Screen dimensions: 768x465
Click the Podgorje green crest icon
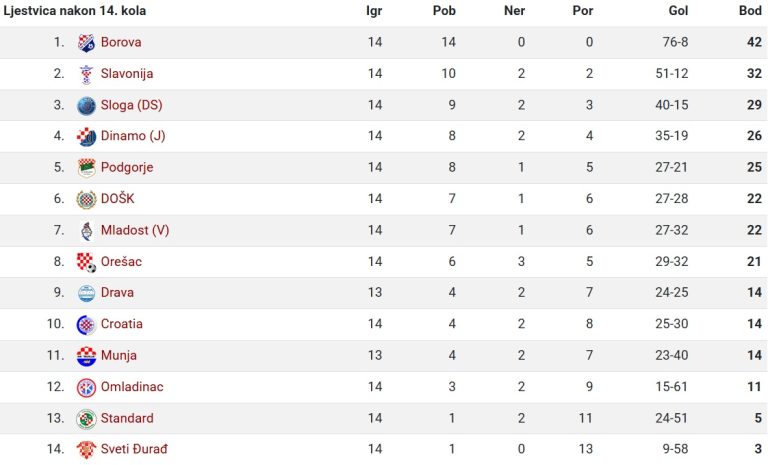tap(87, 168)
